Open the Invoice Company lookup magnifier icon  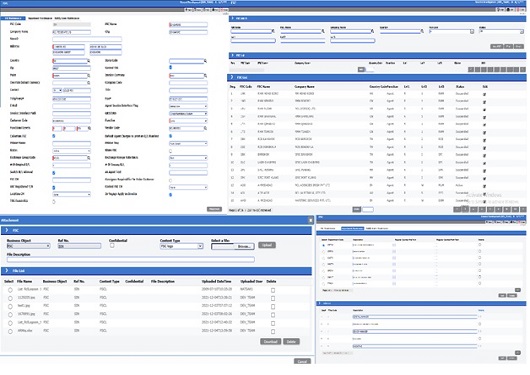click(x=205, y=76)
